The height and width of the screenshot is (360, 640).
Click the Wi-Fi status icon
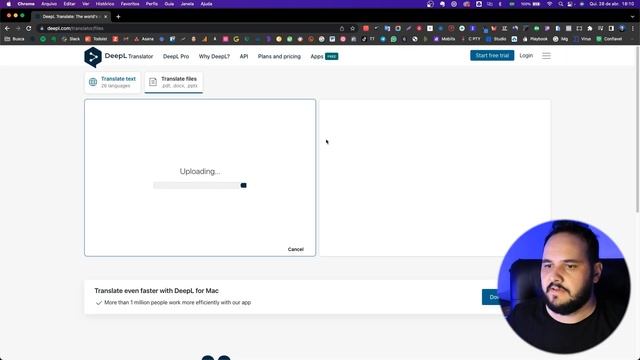549,4
